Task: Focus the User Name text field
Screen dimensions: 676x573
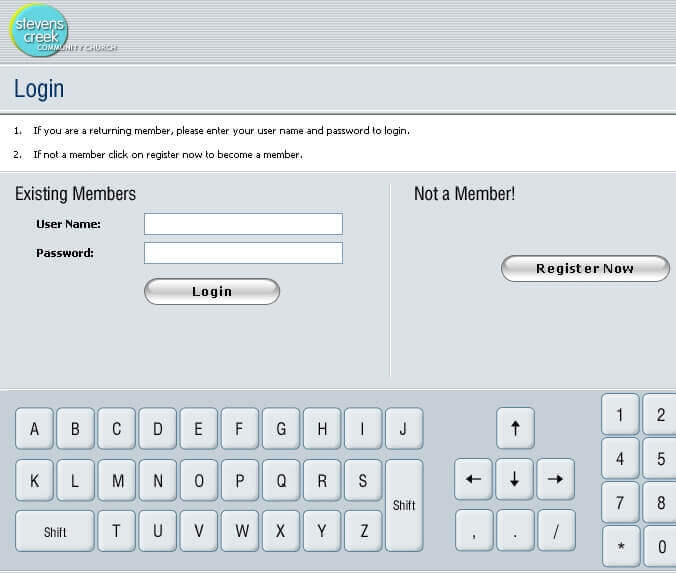Action: coord(243,224)
